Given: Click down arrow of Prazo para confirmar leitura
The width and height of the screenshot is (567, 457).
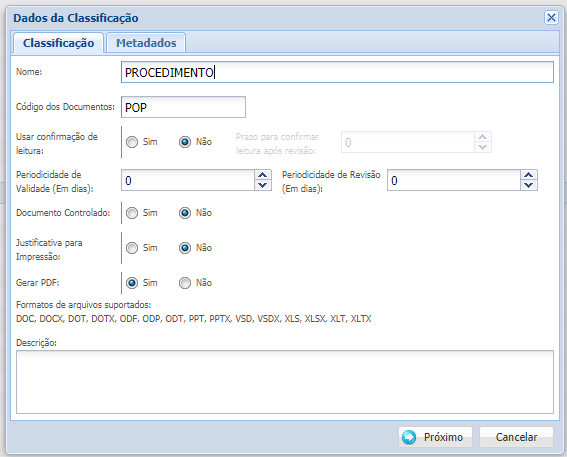Looking at the screenshot, I should click(x=482, y=147).
